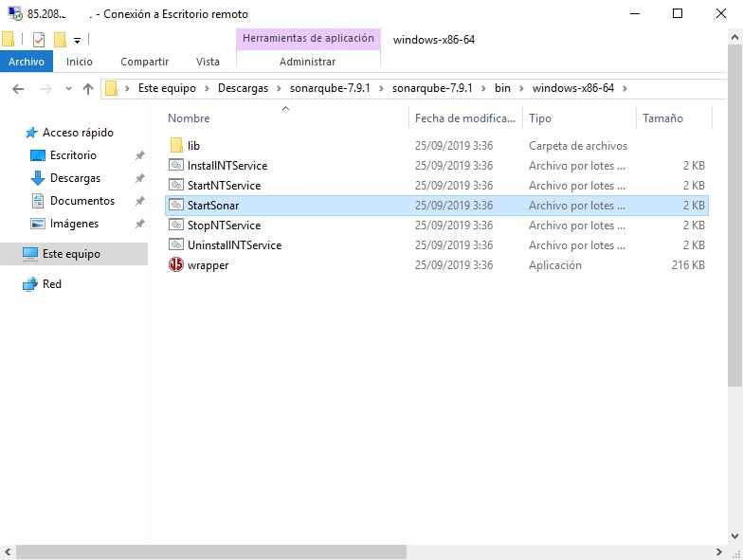Click the Herramientas de aplicación contextual tab
This screenshot has width=743, height=560.
[x=309, y=38]
